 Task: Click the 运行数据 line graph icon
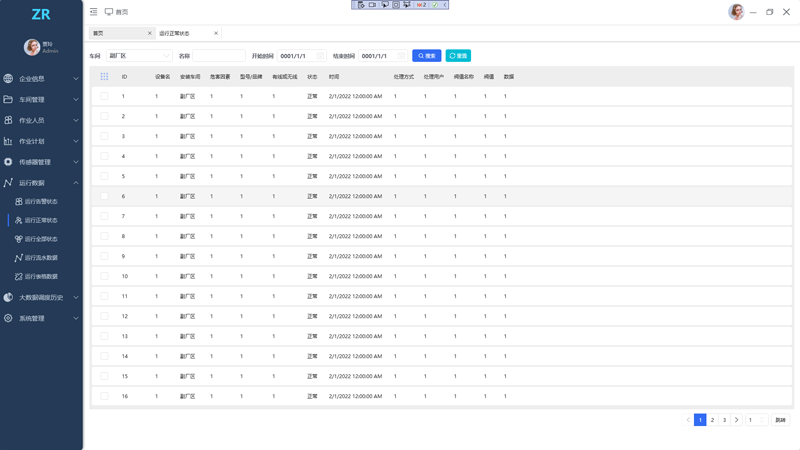coord(8,183)
